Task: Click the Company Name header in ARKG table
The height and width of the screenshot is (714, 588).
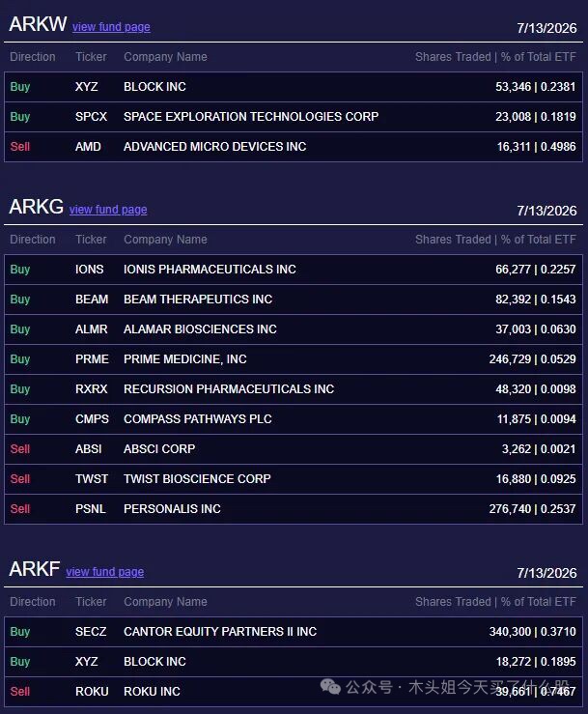Action: click(165, 240)
